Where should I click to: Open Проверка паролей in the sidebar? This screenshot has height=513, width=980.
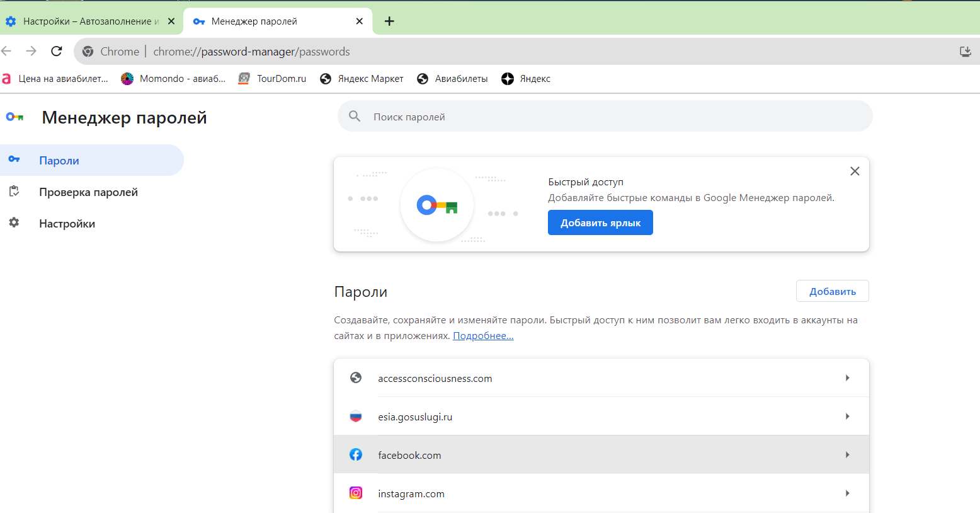click(91, 192)
